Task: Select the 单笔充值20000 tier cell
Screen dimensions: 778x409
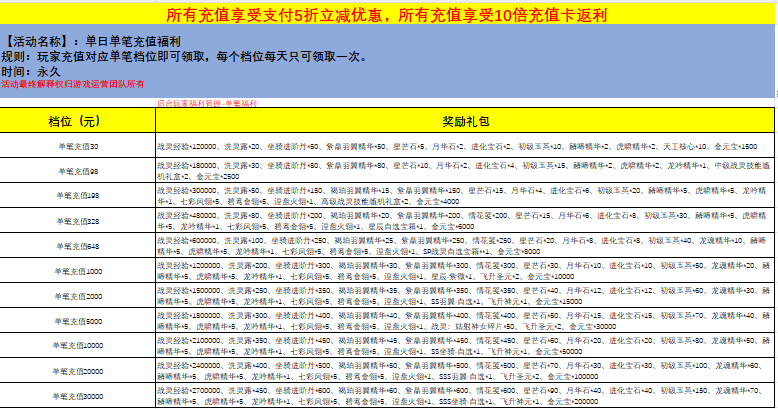Action: (78, 371)
